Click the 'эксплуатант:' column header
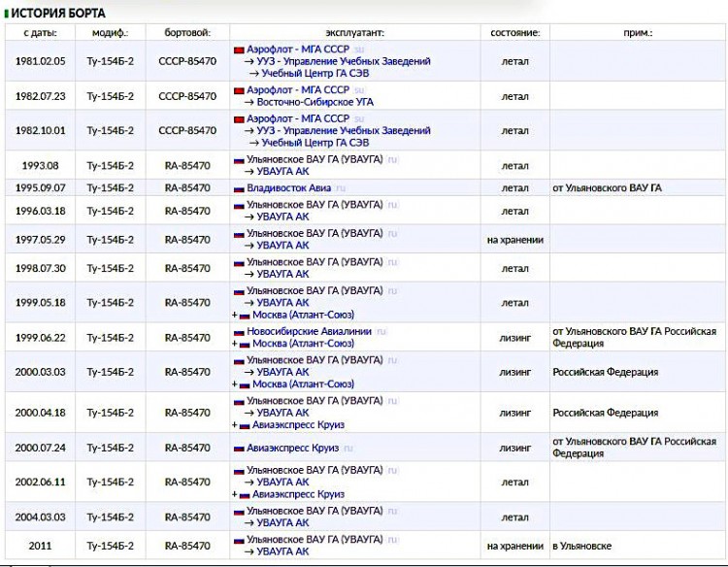 point(355,33)
